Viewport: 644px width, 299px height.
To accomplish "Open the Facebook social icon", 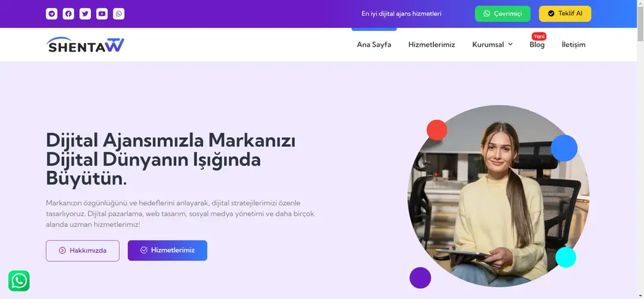I will click(x=68, y=13).
